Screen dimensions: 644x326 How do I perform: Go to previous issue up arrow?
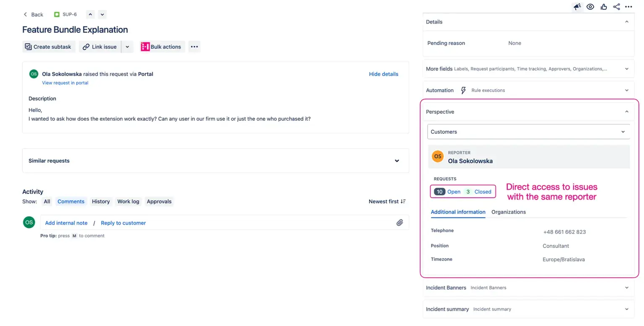click(90, 15)
